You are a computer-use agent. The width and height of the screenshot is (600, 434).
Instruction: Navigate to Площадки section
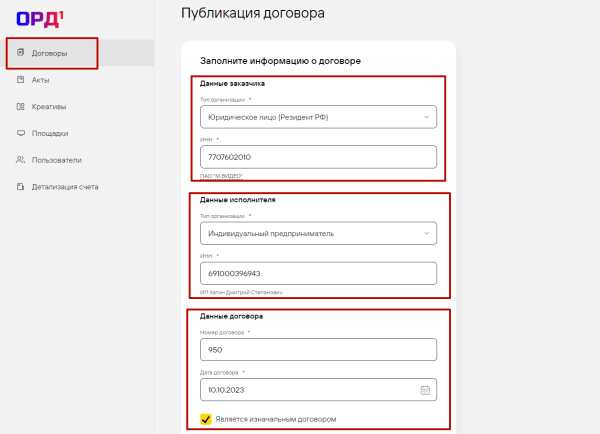pos(77,133)
